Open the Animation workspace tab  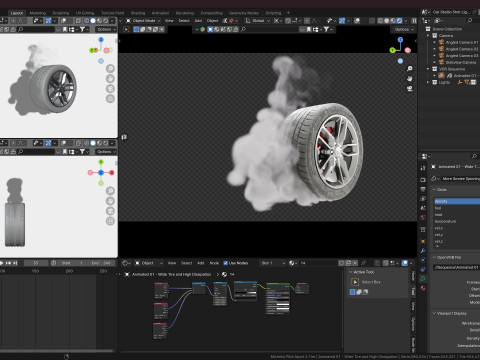click(160, 13)
